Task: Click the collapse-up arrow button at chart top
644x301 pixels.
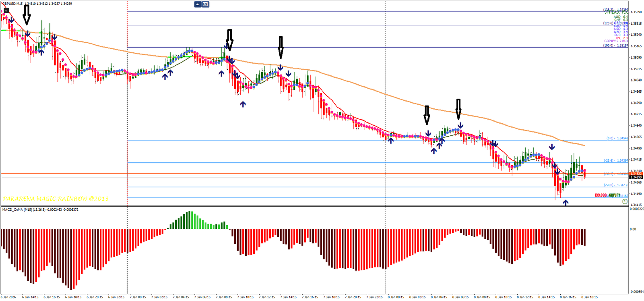Action: point(198,4)
